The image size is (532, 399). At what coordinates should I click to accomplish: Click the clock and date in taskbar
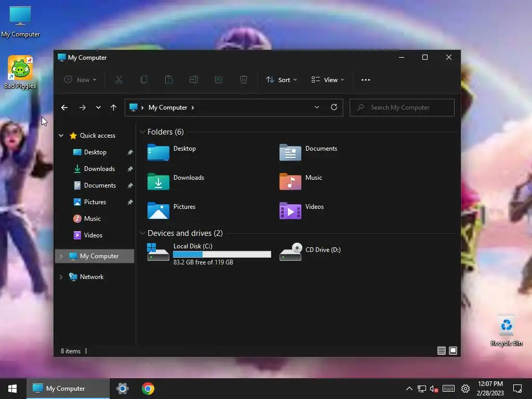point(490,389)
